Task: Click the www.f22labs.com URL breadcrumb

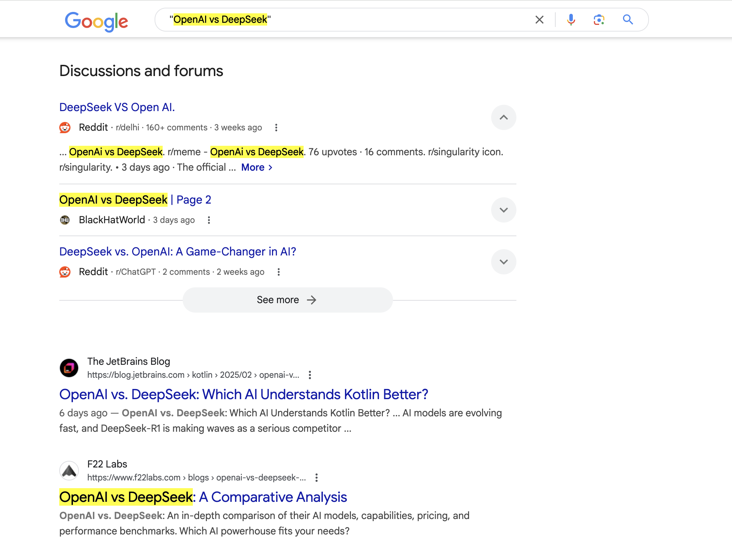Action: tap(196, 478)
